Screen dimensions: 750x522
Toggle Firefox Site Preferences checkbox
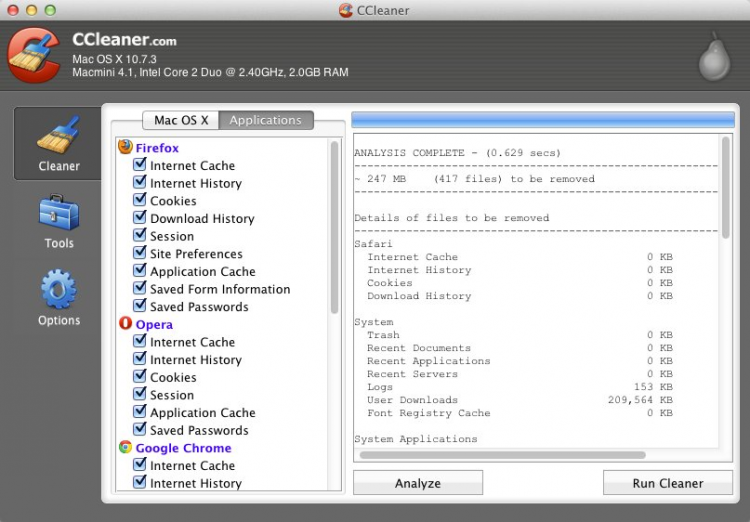pyautogui.click(x=140, y=253)
